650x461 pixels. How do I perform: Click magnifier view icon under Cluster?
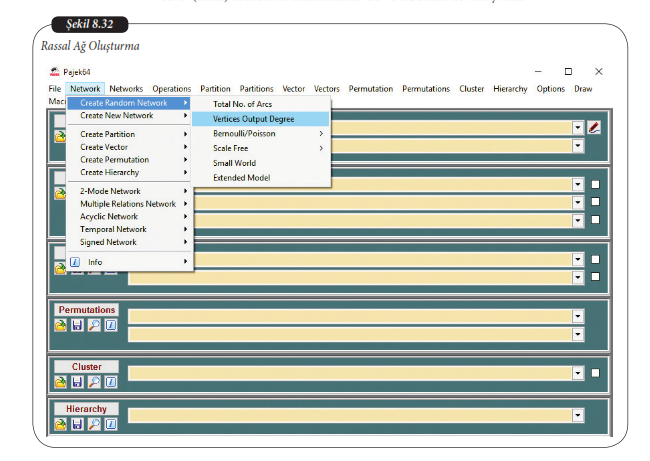(94, 382)
